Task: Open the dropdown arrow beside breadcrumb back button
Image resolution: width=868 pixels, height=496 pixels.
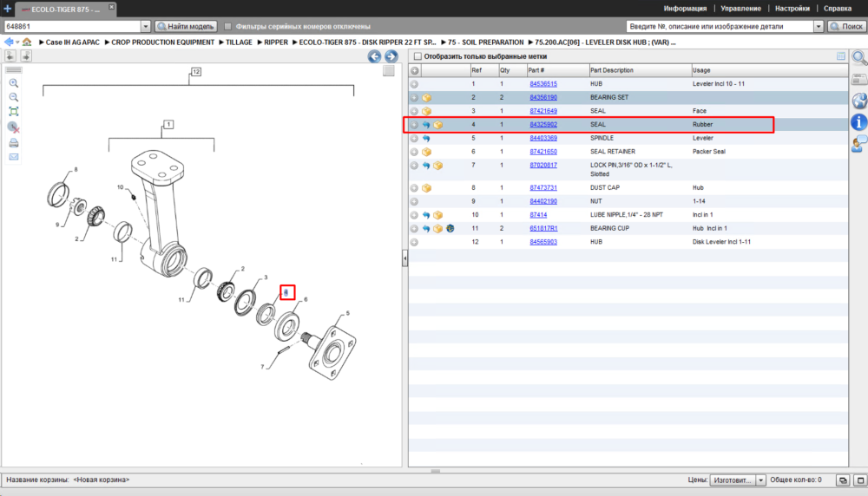Action: point(17,42)
